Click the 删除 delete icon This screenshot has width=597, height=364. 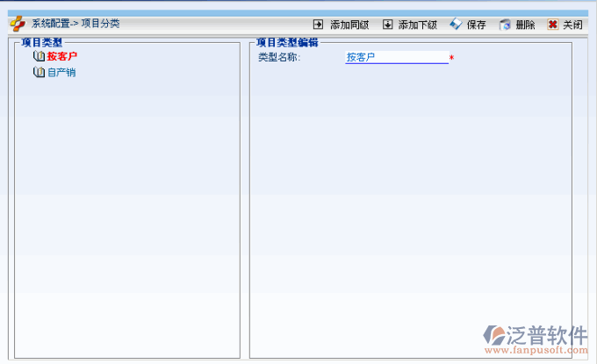point(505,25)
